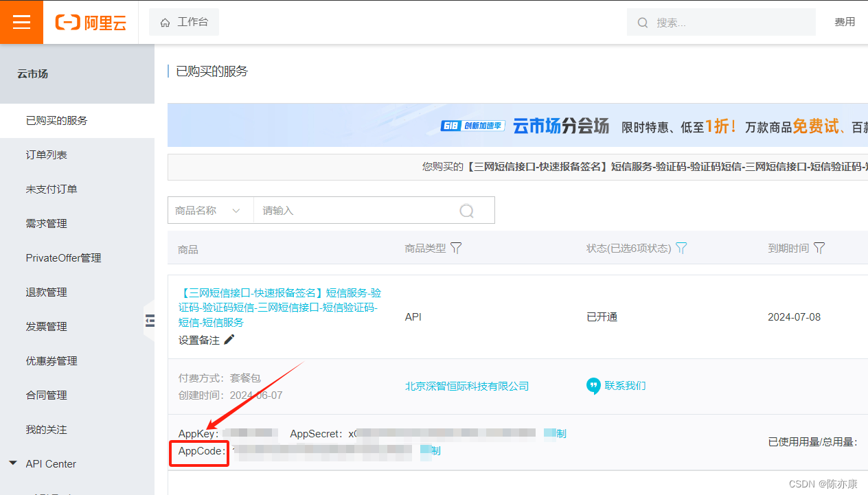The height and width of the screenshot is (495, 868).
Task: Collapse the sidebar with the handle icon
Action: pos(150,321)
